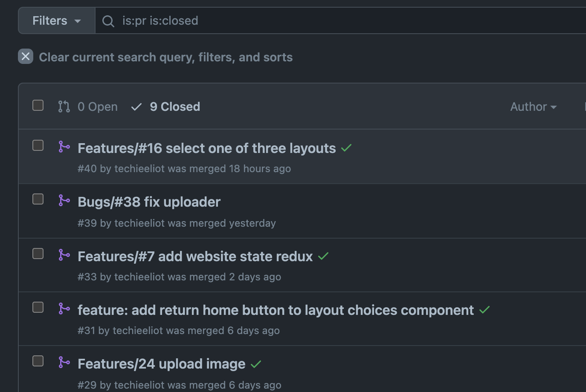Check the select-all checkbox in the list header
This screenshot has height=392, width=586.
tap(38, 105)
